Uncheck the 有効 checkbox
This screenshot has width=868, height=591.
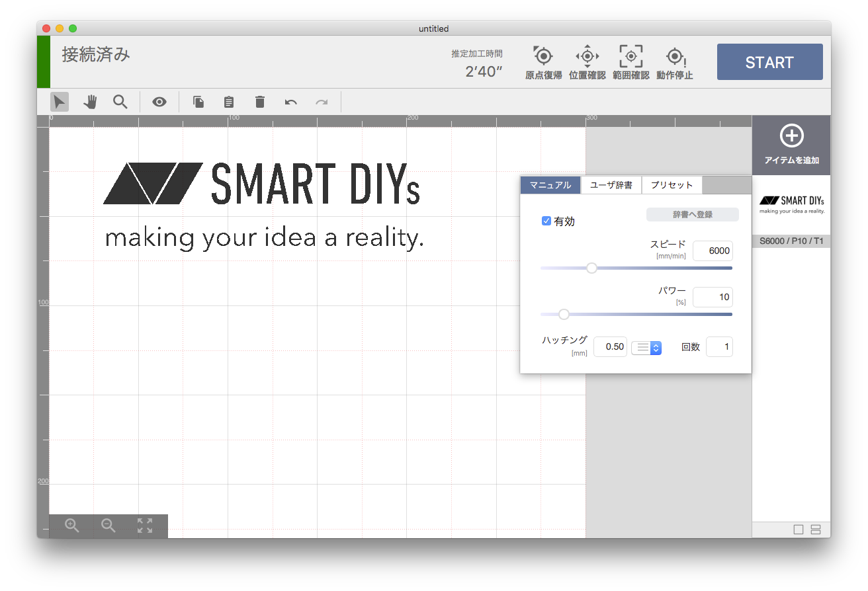tap(546, 221)
